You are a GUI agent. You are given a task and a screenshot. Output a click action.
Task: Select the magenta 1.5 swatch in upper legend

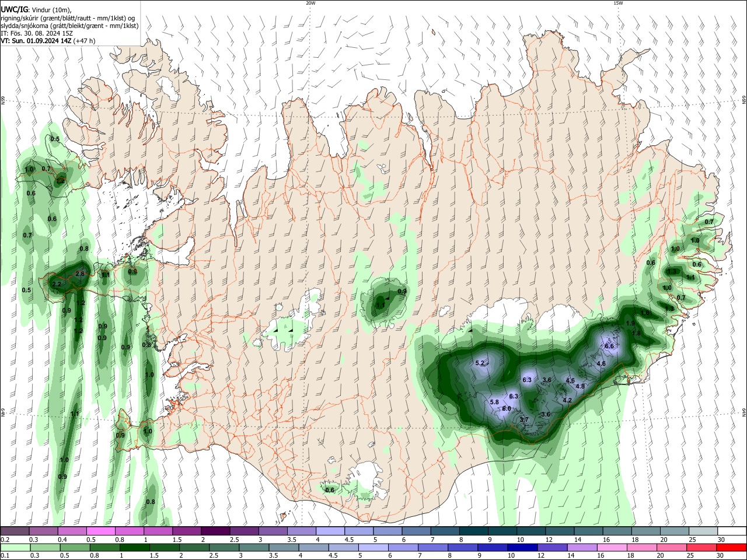tap(187, 531)
